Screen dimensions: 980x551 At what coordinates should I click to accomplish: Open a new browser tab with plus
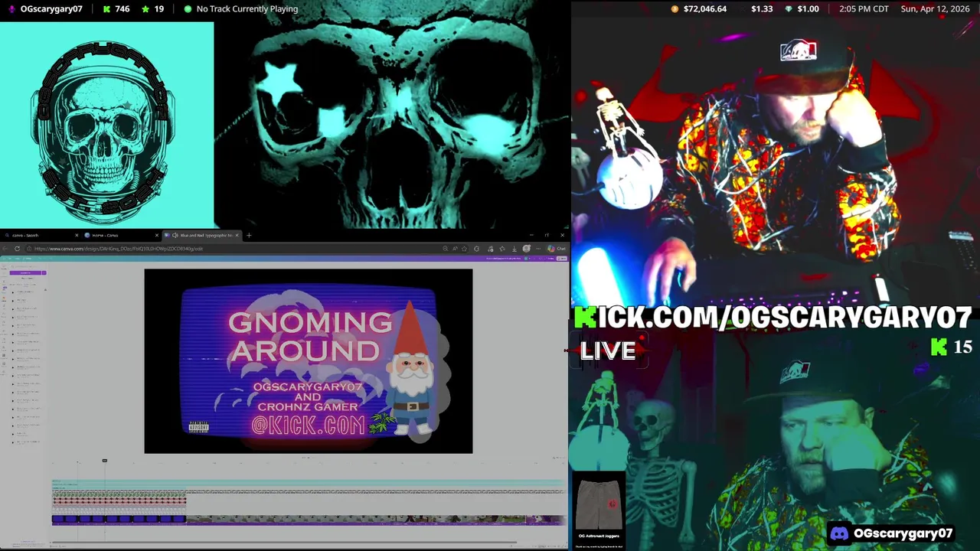249,235
